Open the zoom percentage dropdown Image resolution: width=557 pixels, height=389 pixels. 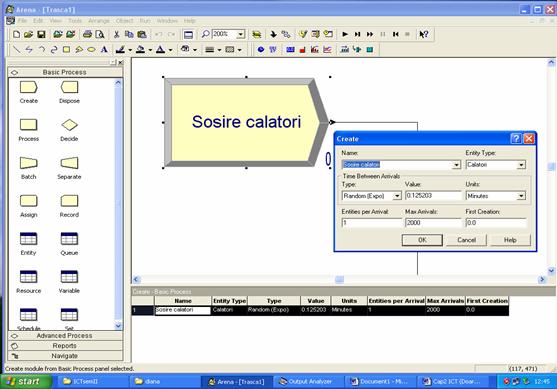click(x=241, y=34)
